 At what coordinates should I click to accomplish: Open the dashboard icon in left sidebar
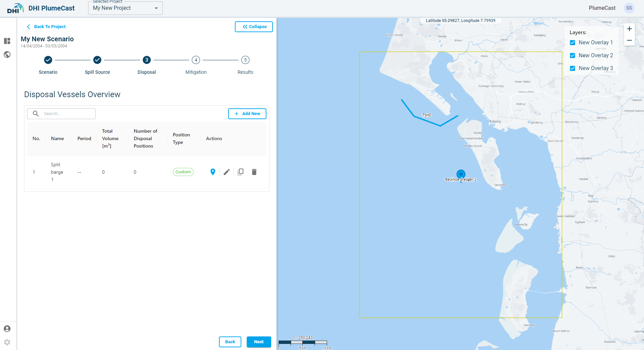pyautogui.click(x=7, y=41)
